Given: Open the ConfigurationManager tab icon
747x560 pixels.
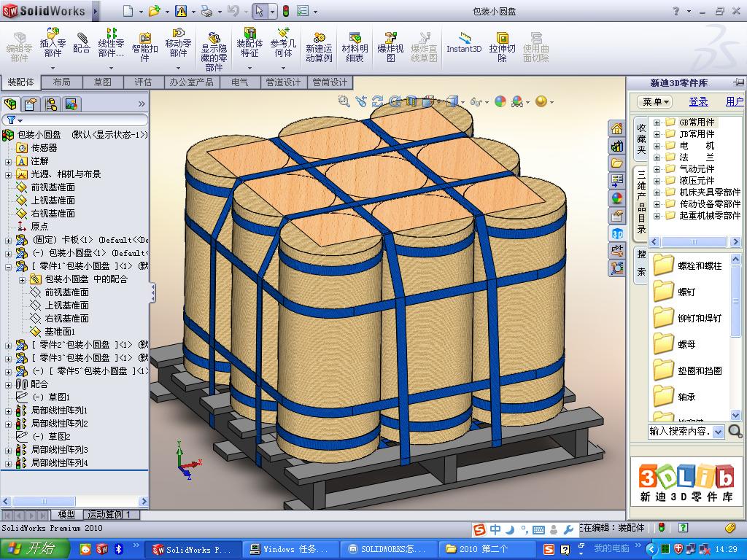Looking at the screenshot, I should coord(51,104).
